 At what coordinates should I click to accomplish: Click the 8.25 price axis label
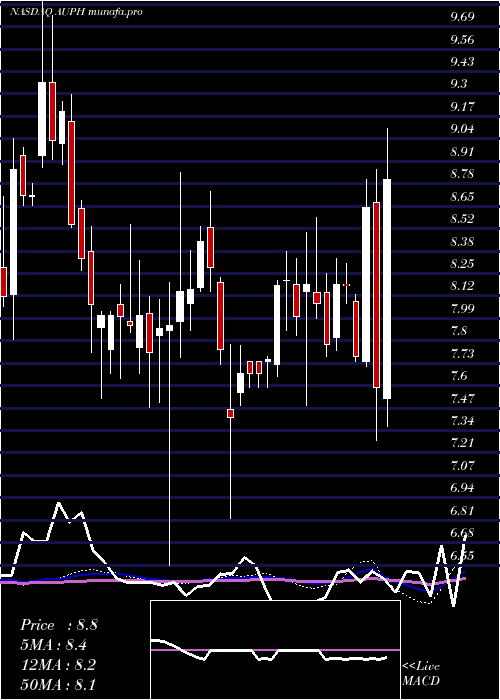(x=462, y=264)
